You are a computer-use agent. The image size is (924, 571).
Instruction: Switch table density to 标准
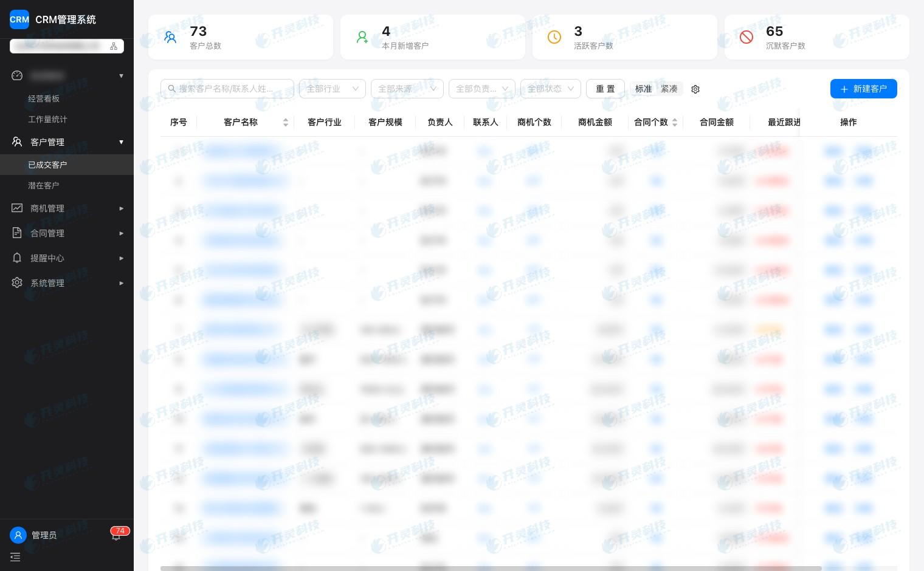coord(643,89)
